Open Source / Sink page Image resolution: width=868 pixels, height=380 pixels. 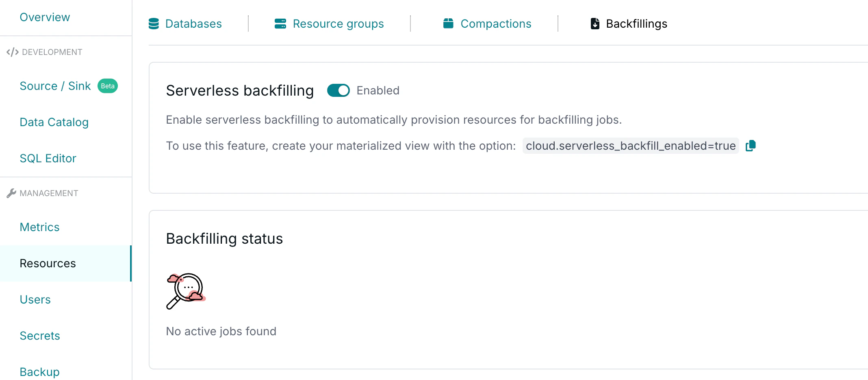(x=55, y=86)
